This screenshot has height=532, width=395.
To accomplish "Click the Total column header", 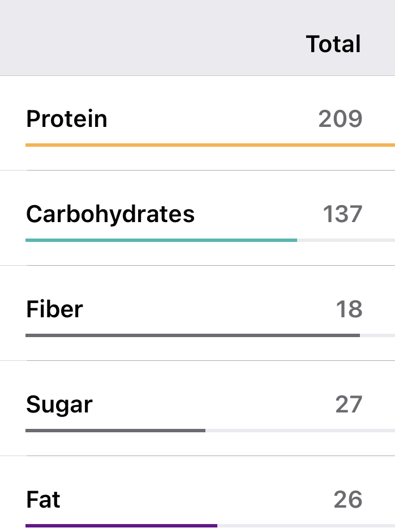I will (333, 44).
